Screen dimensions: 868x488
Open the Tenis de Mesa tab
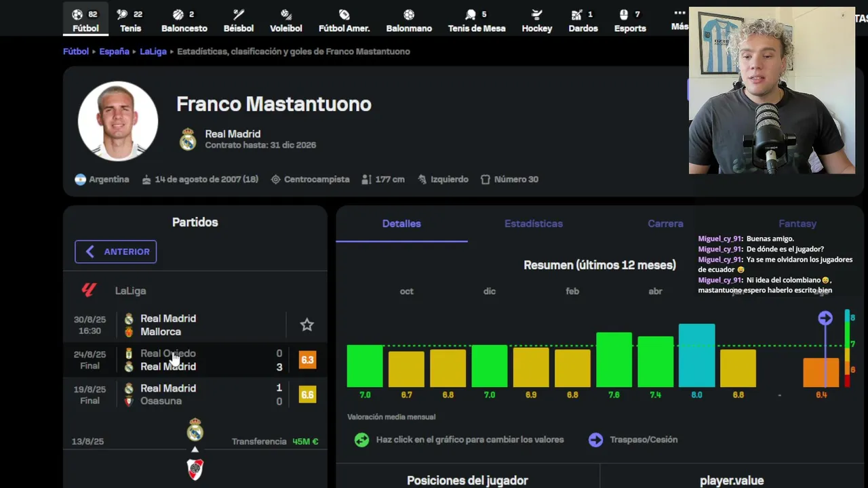(477, 21)
